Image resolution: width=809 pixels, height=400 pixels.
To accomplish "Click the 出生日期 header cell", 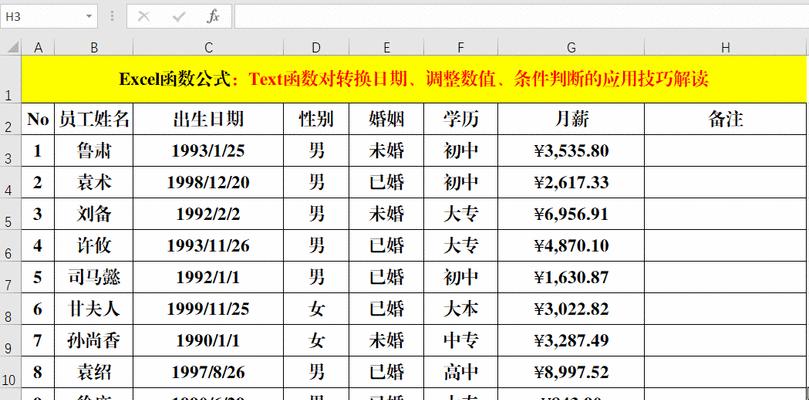I will pyautogui.click(x=208, y=119).
